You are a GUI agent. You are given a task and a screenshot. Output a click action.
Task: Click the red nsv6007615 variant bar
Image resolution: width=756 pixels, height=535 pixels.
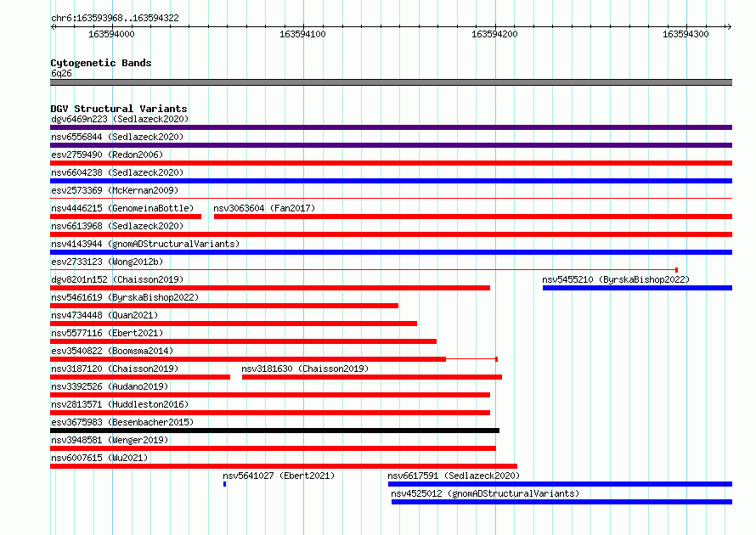click(284, 466)
